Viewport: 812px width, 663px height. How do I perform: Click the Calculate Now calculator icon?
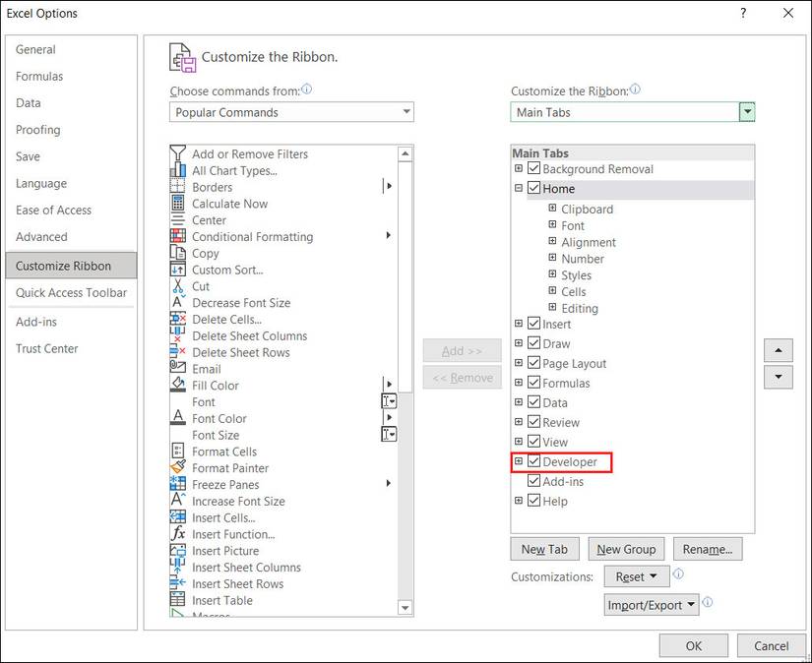[x=177, y=203]
